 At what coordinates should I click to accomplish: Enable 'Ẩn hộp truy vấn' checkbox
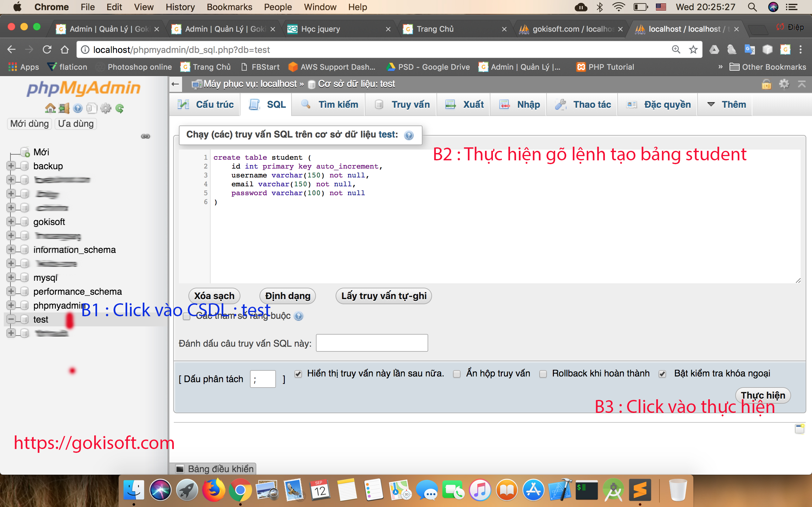pos(457,374)
